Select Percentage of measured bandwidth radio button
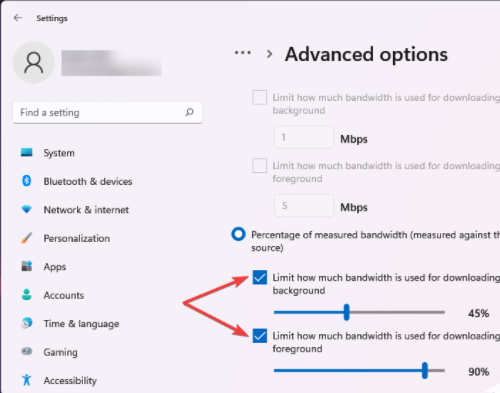This screenshot has width=500, height=393. click(x=238, y=234)
